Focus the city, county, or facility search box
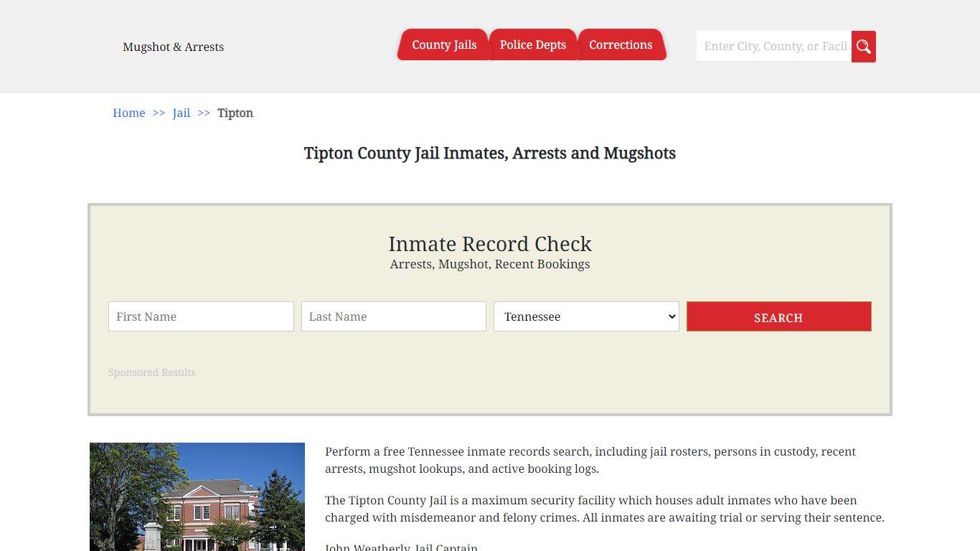 click(774, 47)
